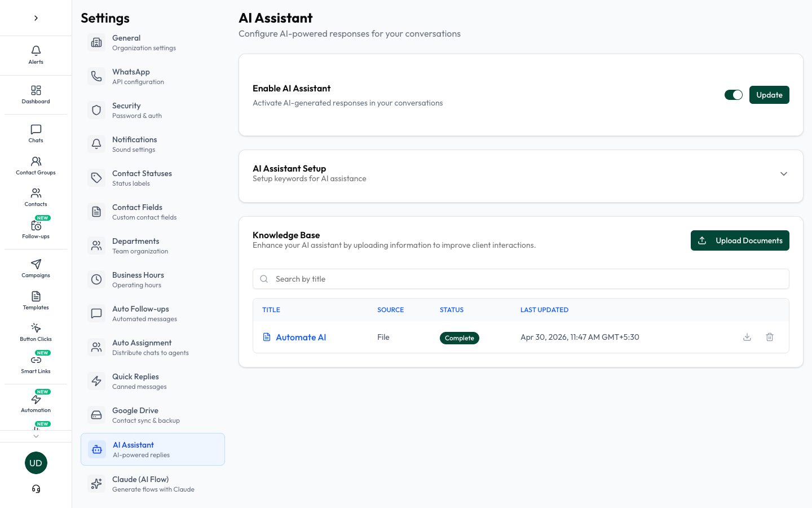
Task: Sort table by Last Updated column
Action: [x=544, y=310]
